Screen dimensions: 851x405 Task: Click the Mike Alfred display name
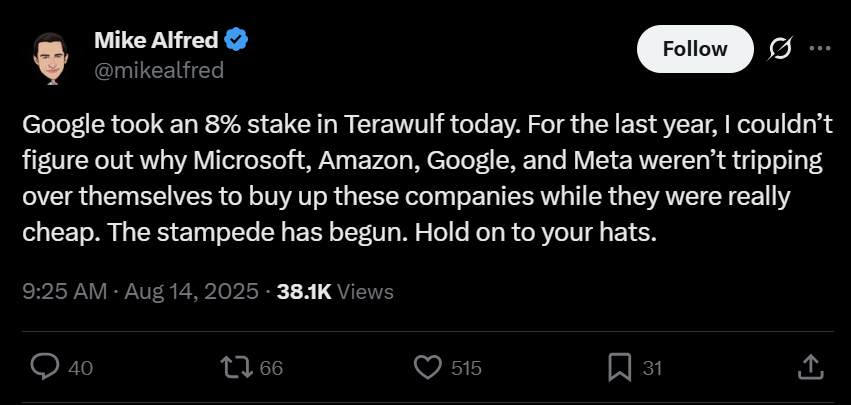[156, 41]
